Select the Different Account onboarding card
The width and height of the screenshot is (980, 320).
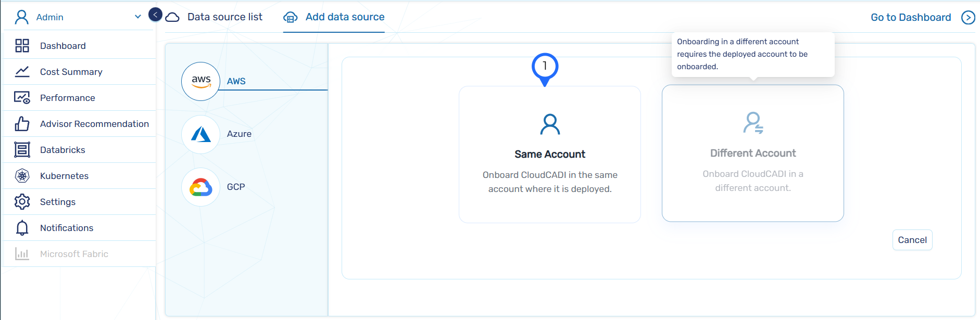[x=752, y=153]
